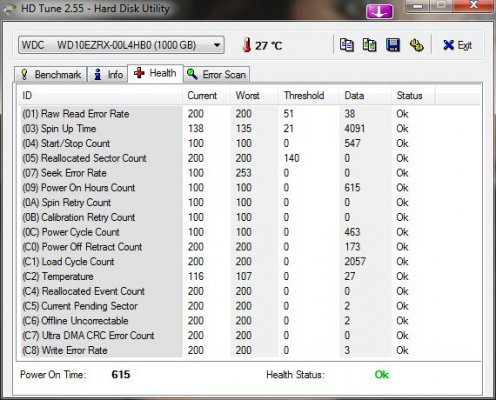Click the floppy disk save icon
Viewport: 496px width, 400px height.
pos(393,45)
